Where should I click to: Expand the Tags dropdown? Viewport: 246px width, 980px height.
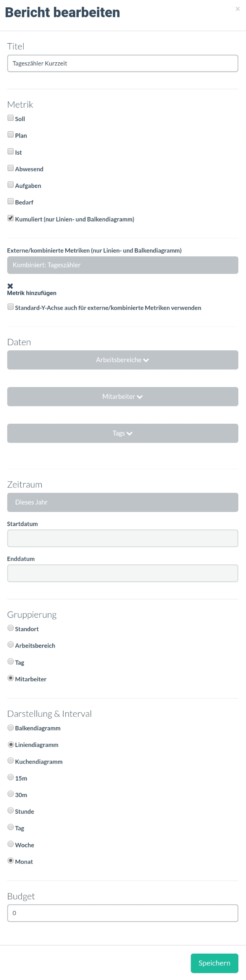click(x=123, y=433)
